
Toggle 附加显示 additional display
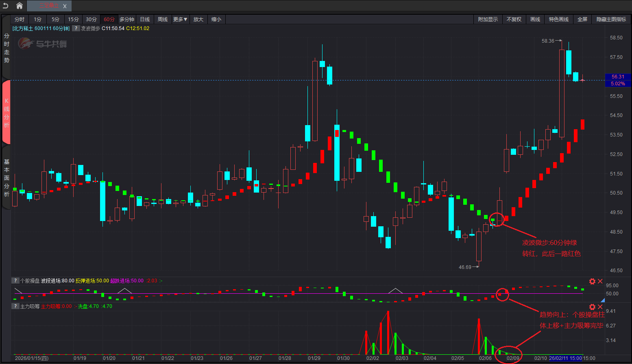coord(488,19)
